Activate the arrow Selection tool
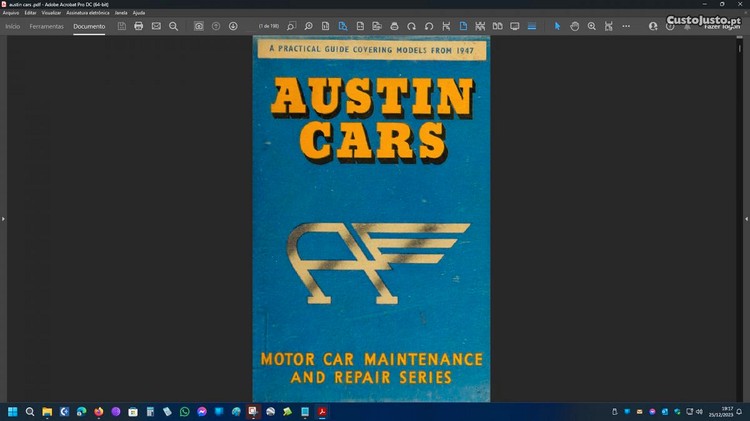The width and height of the screenshot is (750, 421). click(x=558, y=26)
